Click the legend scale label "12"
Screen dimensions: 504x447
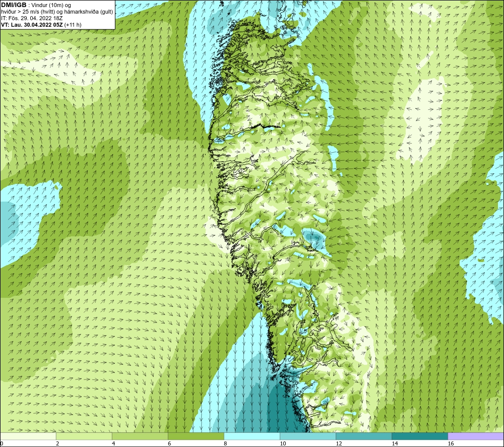coord(339,443)
